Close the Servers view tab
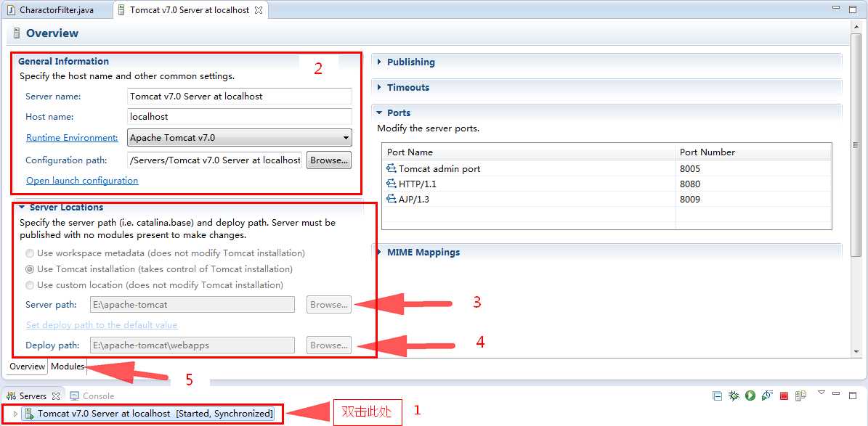The width and height of the screenshot is (868, 426). 55,396
